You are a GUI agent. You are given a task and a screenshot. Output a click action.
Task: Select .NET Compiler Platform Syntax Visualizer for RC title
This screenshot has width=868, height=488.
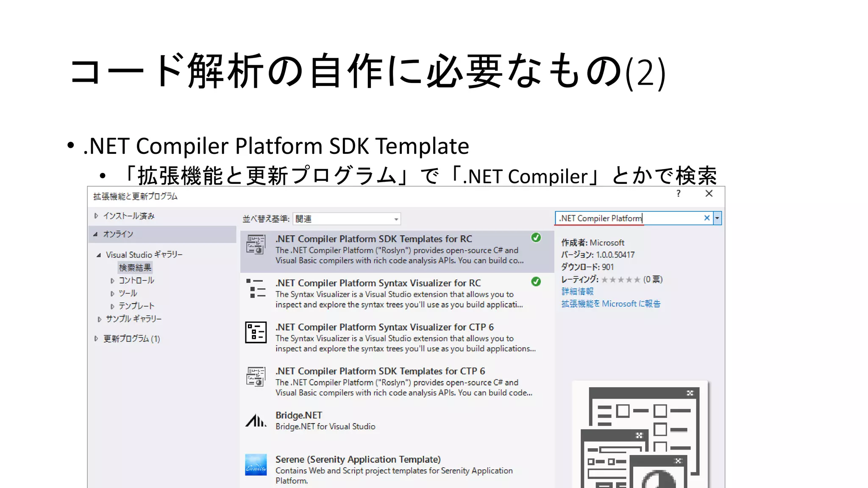tap(378, 283)
